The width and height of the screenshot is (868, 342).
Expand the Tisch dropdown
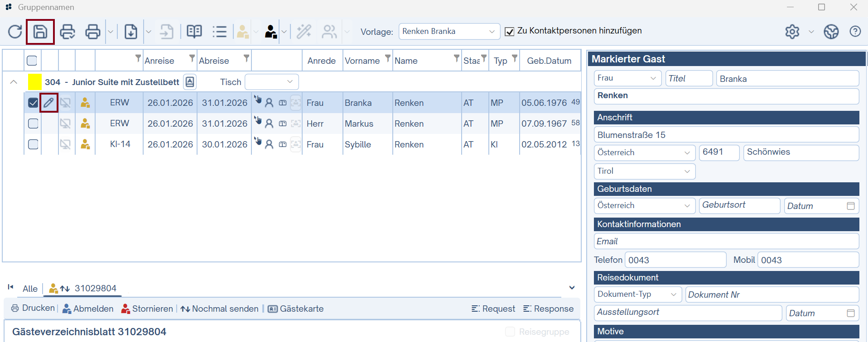[x=271, y=82]
